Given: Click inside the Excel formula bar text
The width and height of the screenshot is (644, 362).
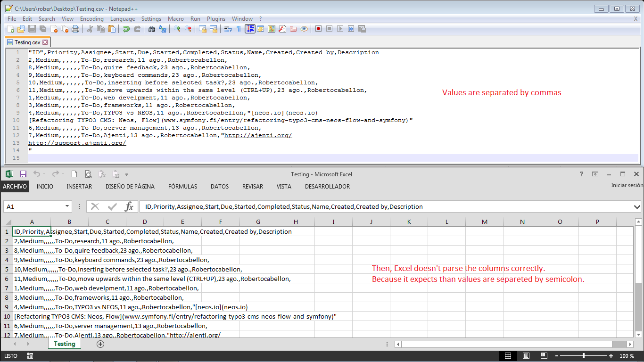Looking at the screenshot, I should [387, 206].
